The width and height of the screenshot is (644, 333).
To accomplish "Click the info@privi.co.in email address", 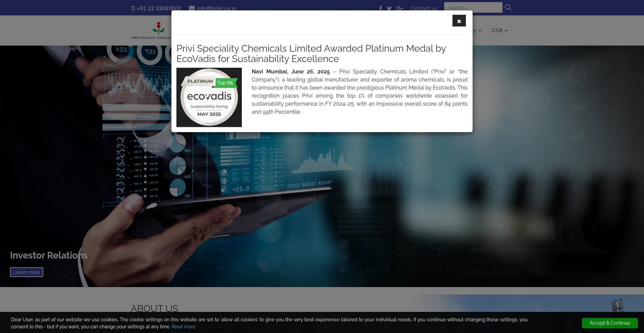I will click(x=216, y=8).
